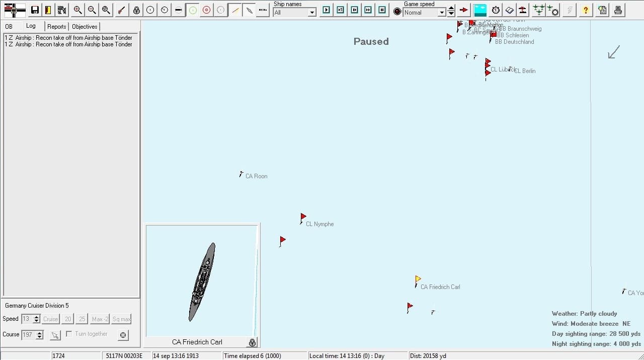
Task: Click the red right-arrow icon
Action: tap(464, 10)
